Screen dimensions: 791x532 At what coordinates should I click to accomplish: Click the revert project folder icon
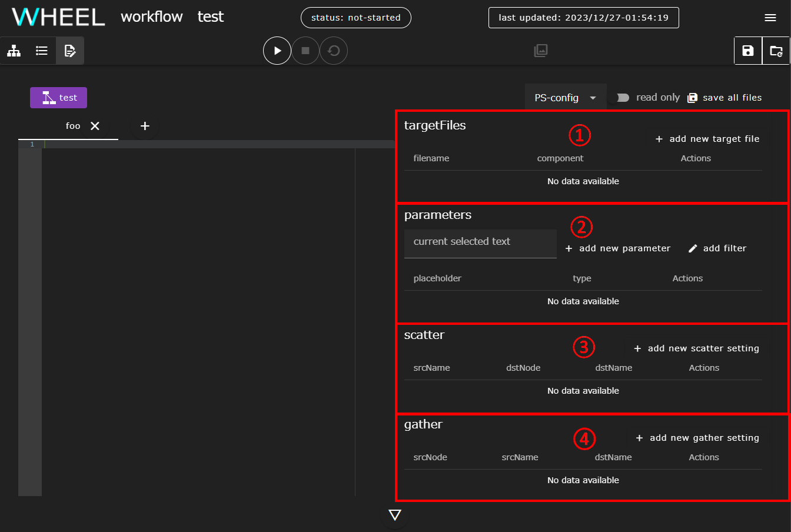(776, 51)
